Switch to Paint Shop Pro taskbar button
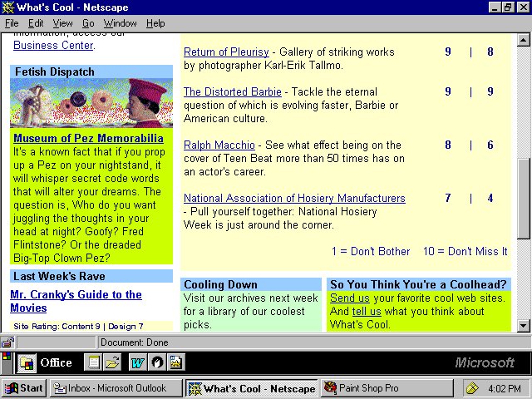Viewport: 532px width, 399px height. click(387, 388)
